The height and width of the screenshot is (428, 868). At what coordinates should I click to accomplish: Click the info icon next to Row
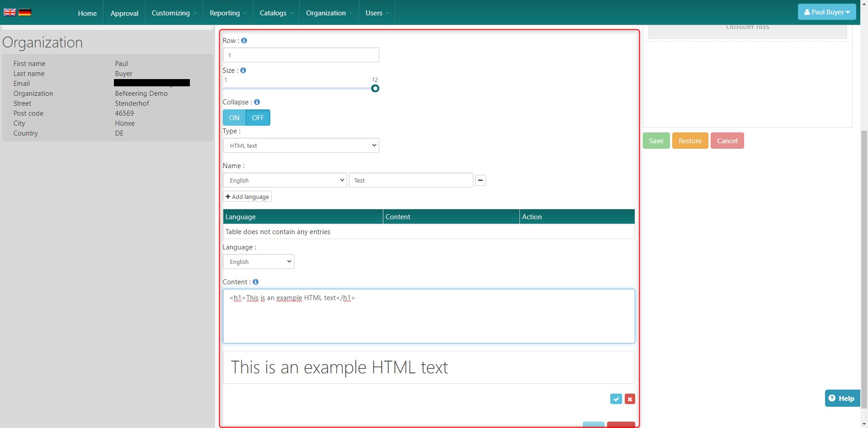point(244,41)
